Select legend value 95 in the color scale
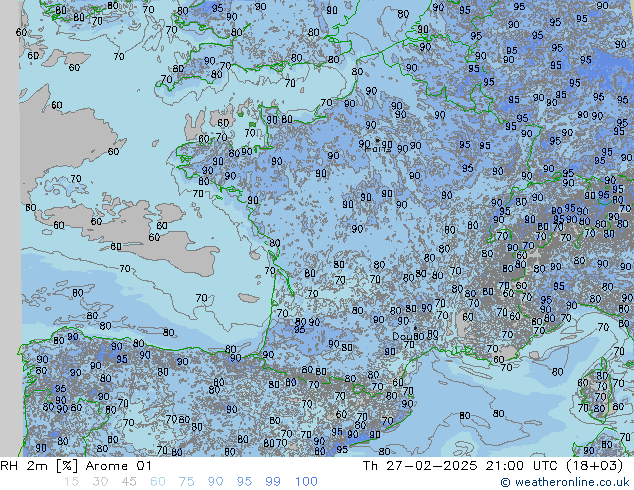The image size is (634, 490). pyautogui.click(x=244, y=482)
